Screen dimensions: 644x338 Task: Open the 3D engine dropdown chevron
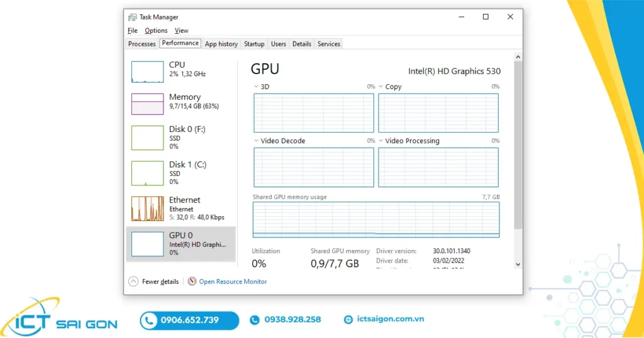[x=256, y=87]
